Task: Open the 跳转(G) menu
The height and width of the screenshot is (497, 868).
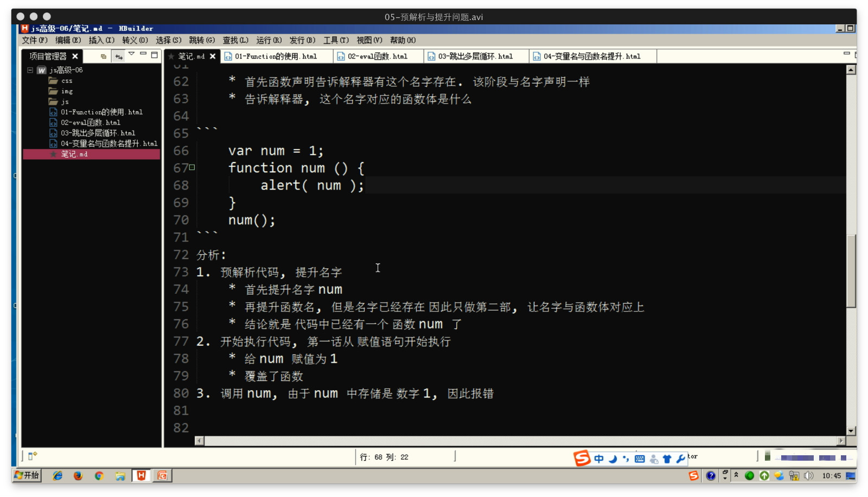Action: 202,40
